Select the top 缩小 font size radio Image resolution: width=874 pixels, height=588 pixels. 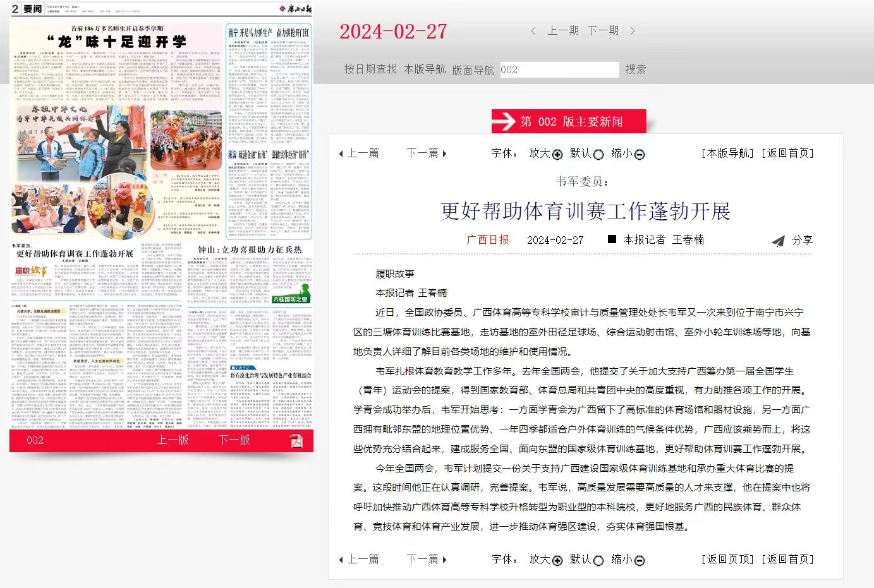(640, 155)
